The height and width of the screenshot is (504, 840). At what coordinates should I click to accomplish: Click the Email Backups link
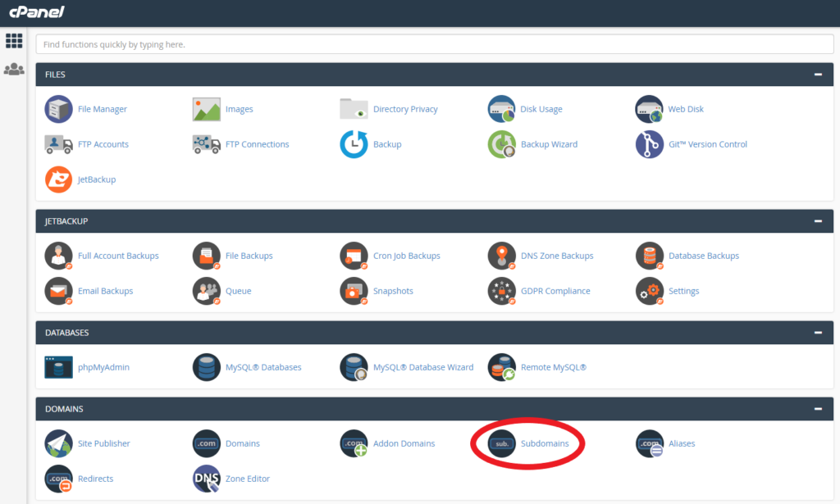pos(106,291)
